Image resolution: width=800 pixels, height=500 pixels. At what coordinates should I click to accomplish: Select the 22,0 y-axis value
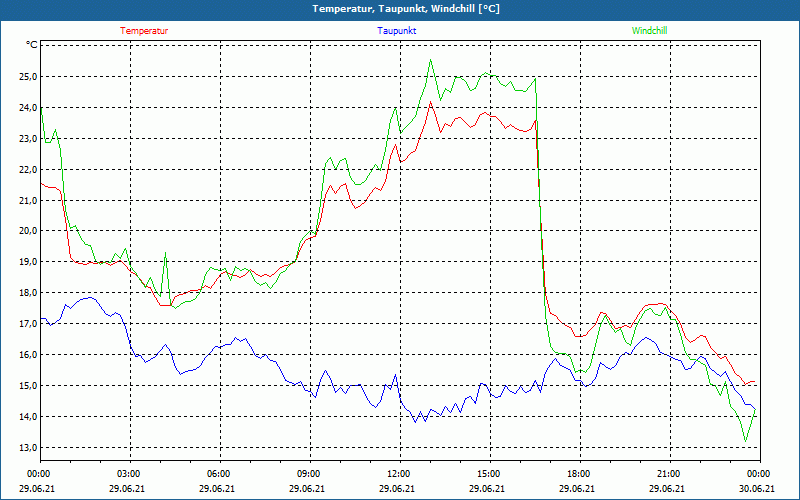click(x=28, y=169)
